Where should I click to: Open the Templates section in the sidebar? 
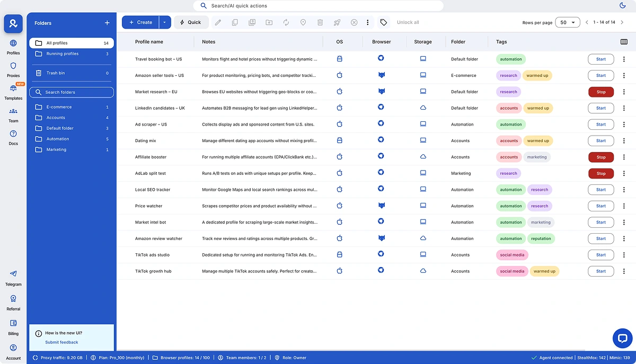pos(13,90)
